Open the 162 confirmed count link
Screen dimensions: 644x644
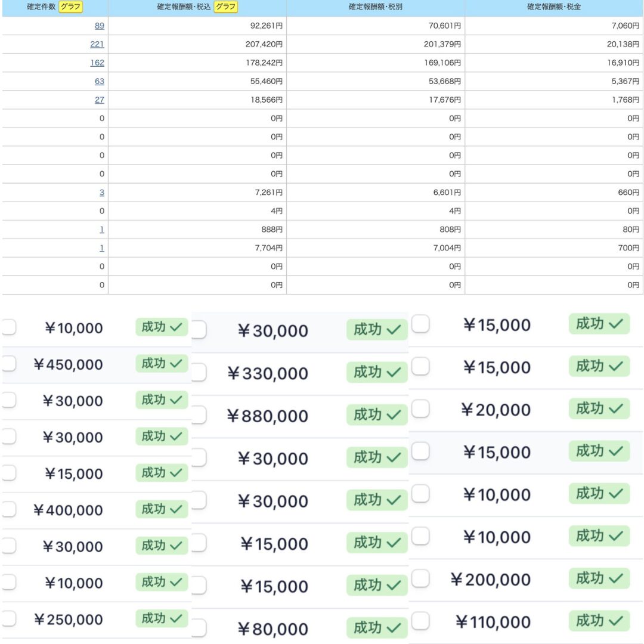point(97,63)
